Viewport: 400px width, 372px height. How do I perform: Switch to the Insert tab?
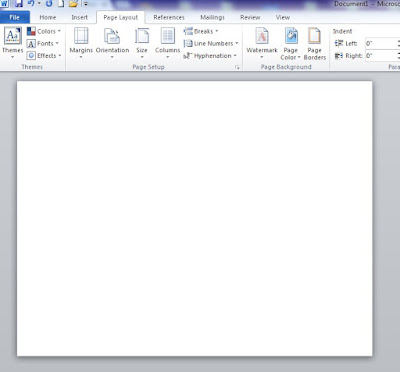coord(80,17)
